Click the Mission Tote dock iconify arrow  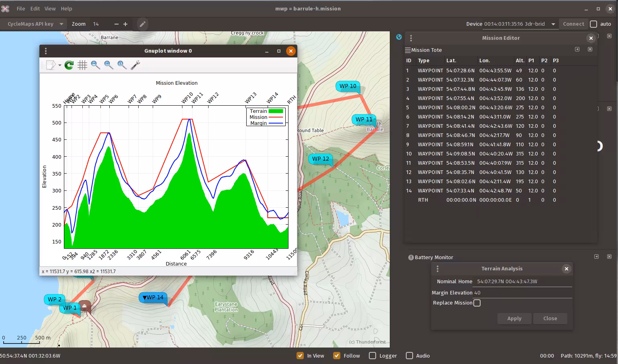pyautogui.click(x=577, y=49)
